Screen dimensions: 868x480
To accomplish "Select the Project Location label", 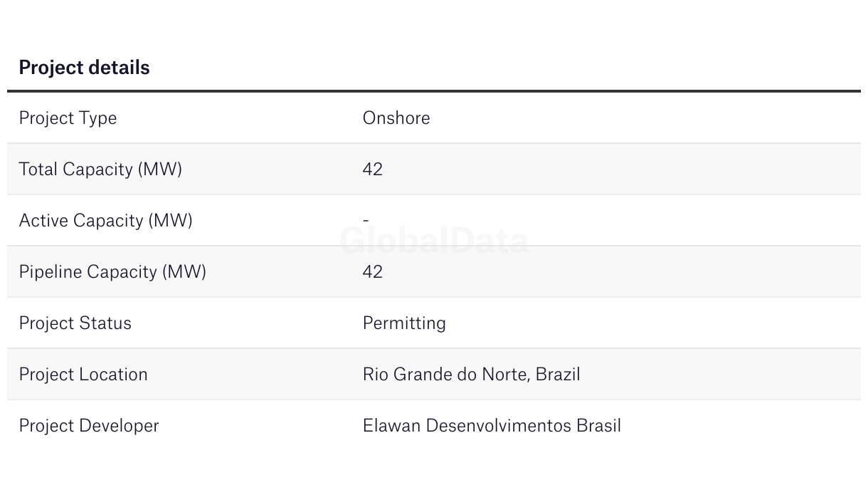I will (x=83, y=375).
